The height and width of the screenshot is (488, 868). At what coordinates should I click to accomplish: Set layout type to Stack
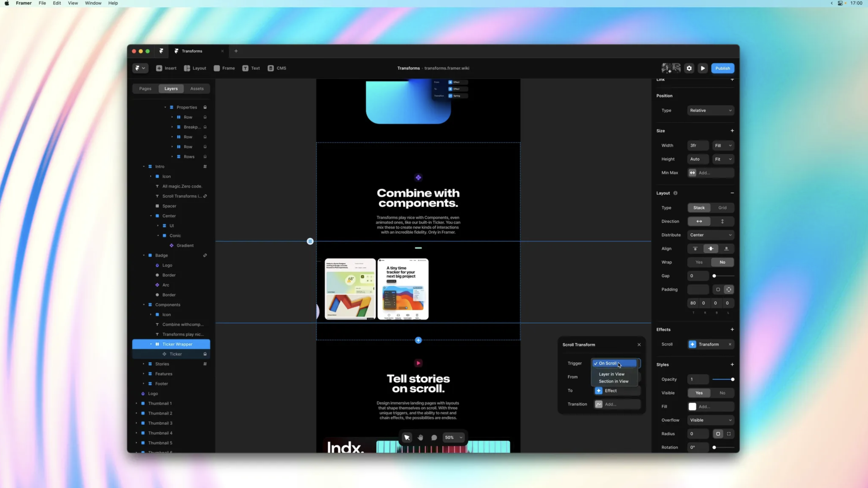pyautogui.click(x=699, y=208)
